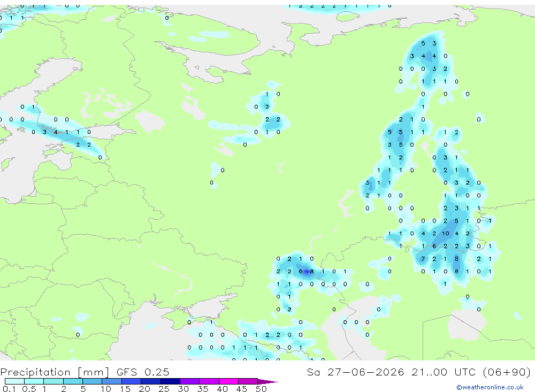Click the 2–5 mm legend color swatch

point(73,381)
